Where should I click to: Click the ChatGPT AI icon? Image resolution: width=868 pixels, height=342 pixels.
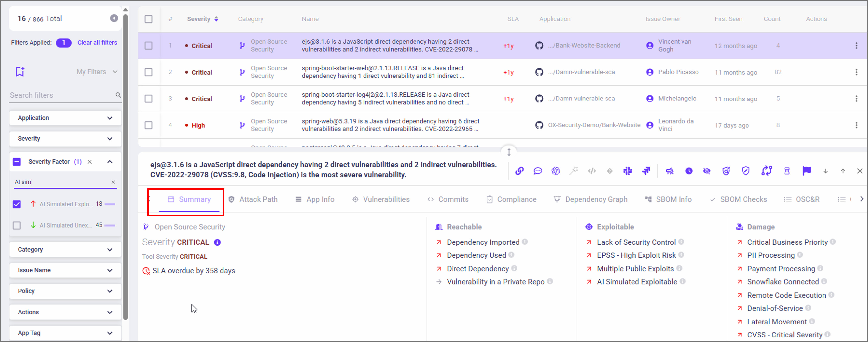[556, 171]
